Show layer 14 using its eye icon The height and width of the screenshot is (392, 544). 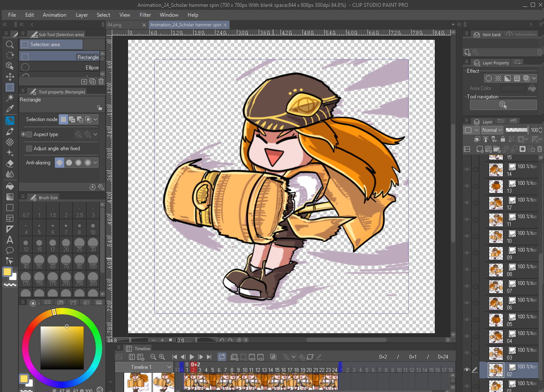(467, 170)
